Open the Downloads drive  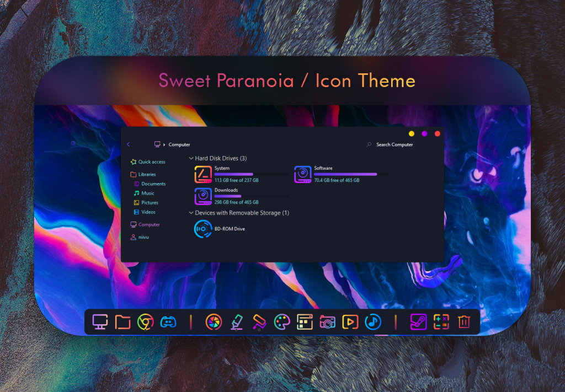tap(203, 196)
